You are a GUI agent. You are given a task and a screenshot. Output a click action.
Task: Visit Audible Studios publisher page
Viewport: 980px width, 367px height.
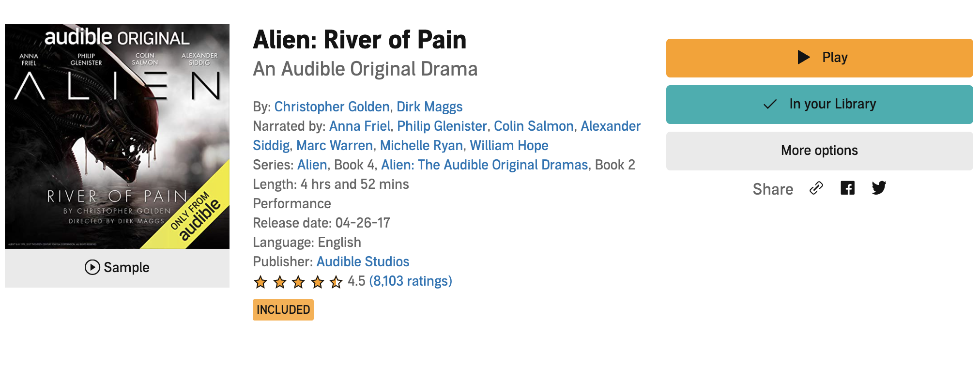[363, 261]
